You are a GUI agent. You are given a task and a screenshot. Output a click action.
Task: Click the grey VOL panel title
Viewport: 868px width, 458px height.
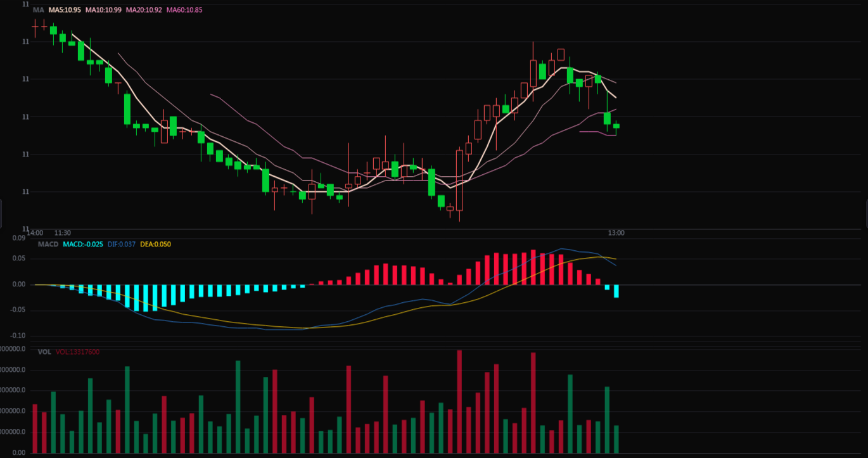pyautogui.click(x=44, y=352)
